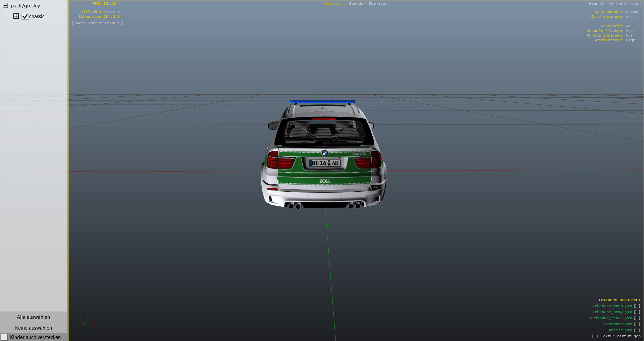Remove the vehshare_truck.ytd texture with [-]

(637, 318)
